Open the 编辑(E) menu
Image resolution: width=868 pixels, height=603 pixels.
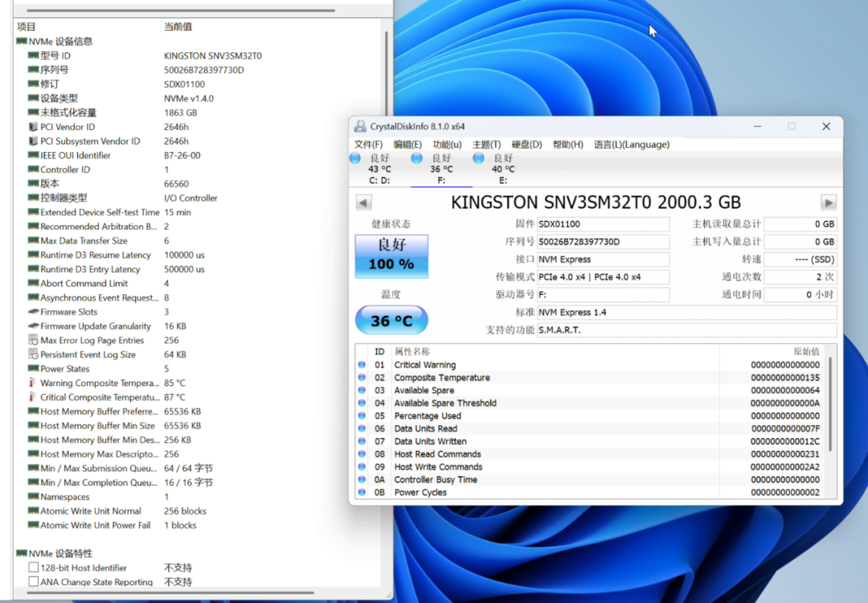point(407,145)
